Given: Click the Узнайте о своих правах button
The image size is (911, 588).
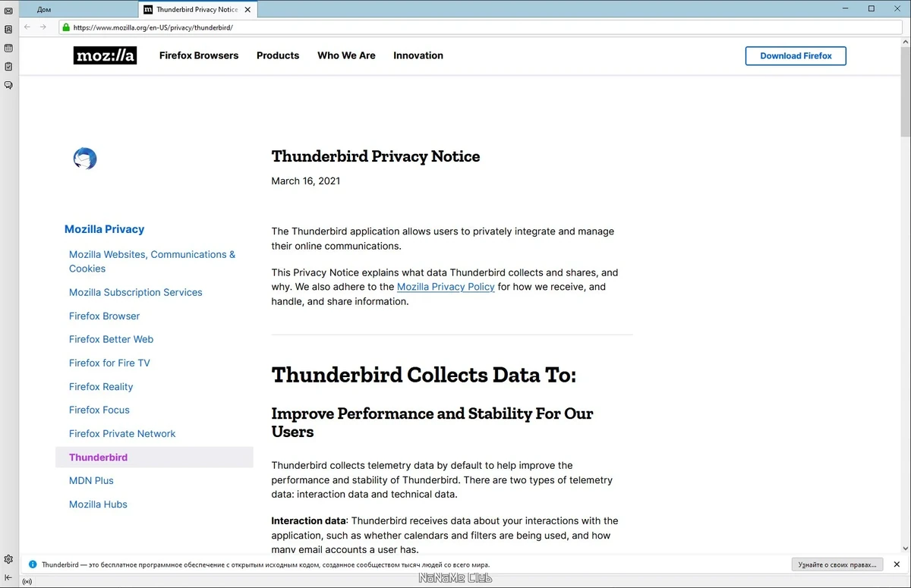Looking at the screenshot, I should pos(837,564).
